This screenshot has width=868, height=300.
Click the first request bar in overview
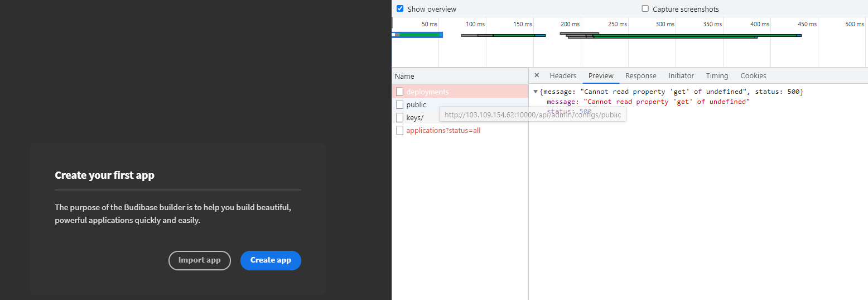coord(417,35)
